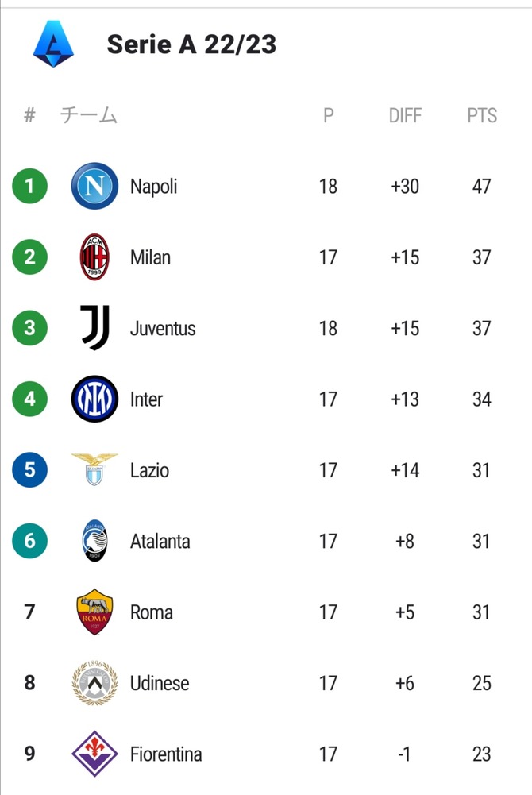Click the Inter club crest
This screenshot has width=532, height=795.
(x=94, y=399)
